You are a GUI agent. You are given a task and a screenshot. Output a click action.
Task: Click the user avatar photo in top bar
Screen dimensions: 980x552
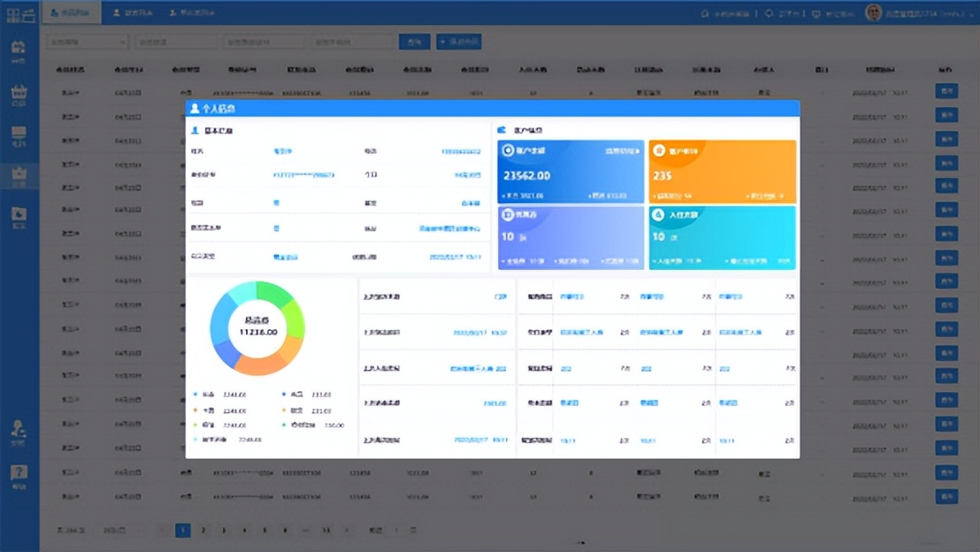(873, 13)
